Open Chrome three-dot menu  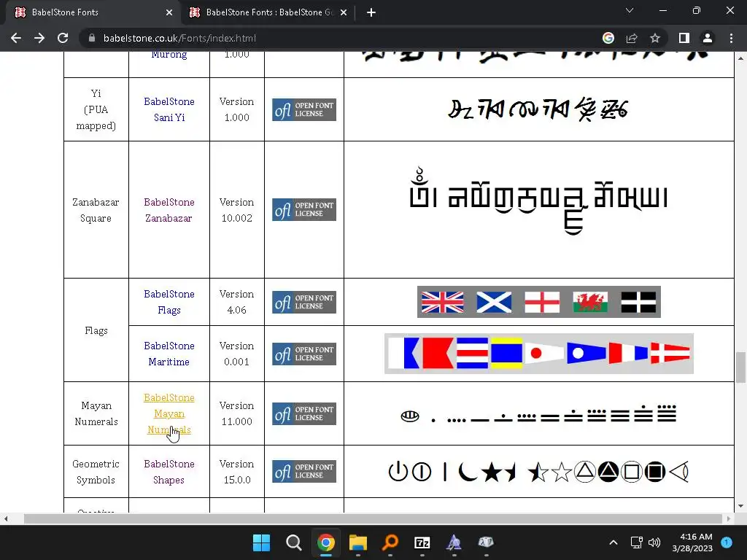(731, 38)
